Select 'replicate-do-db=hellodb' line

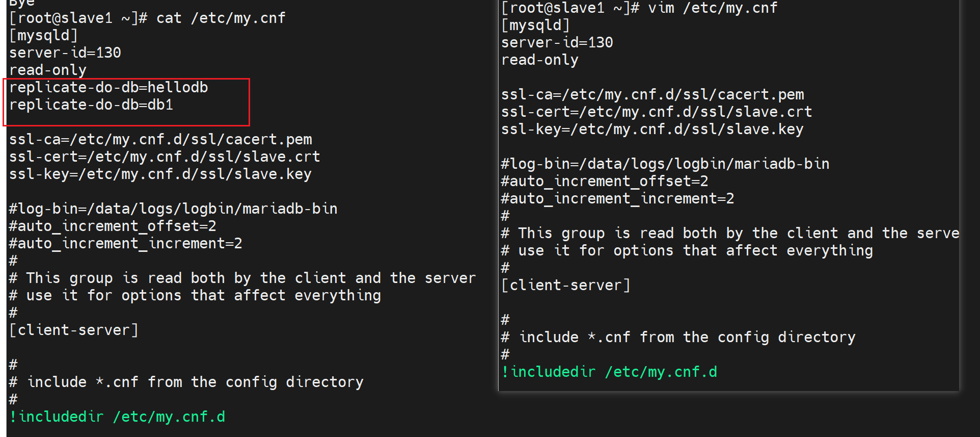point(108,88)
